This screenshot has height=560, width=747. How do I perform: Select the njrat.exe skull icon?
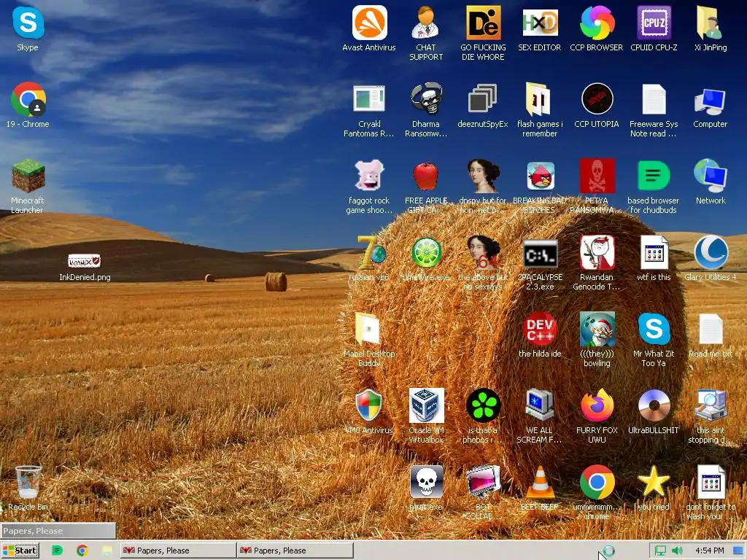click(426, 482)
